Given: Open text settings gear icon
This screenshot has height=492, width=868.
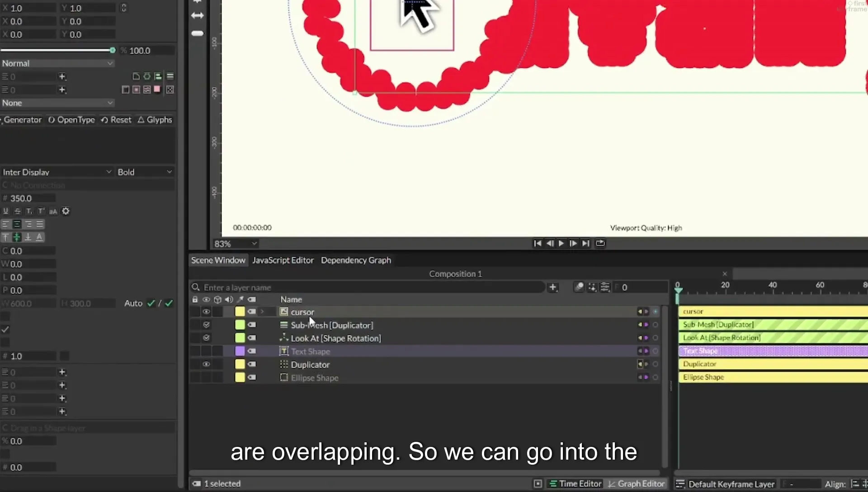Looking at the screenshot, I should [66, 211].
